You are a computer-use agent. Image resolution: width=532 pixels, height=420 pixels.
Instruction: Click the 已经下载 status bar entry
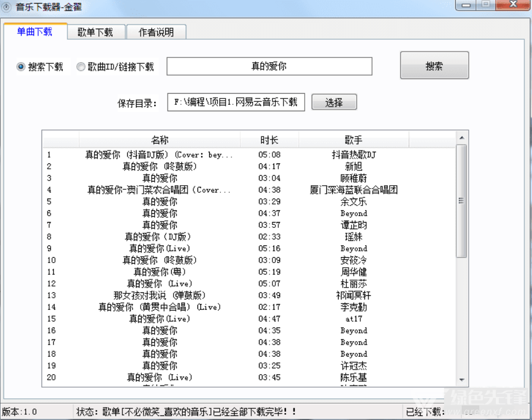click(425, 412)
